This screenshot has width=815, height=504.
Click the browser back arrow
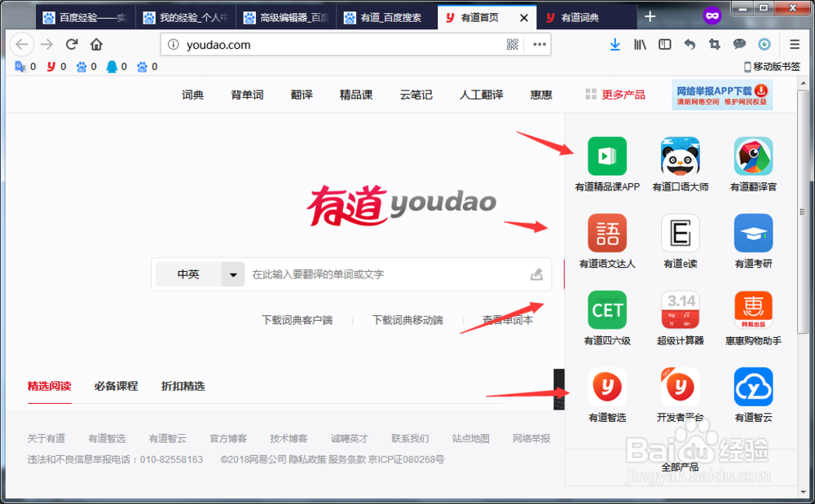[22, 45]
